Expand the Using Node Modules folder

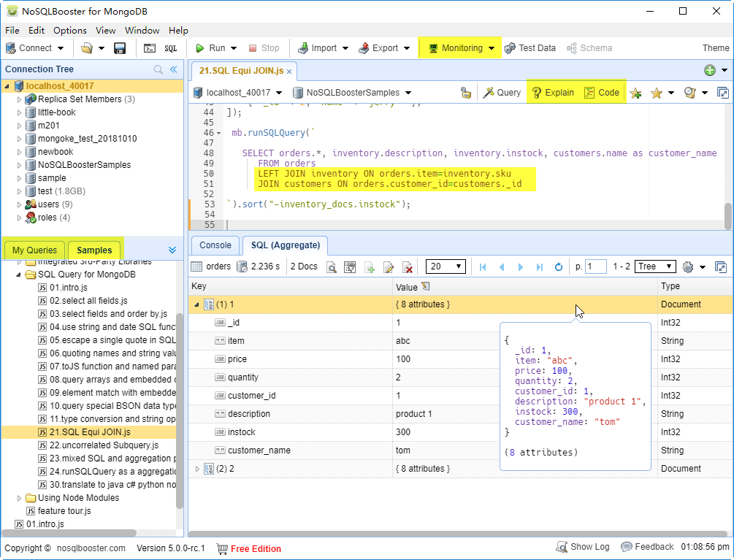pyautogui.click(x=19, y=498)
